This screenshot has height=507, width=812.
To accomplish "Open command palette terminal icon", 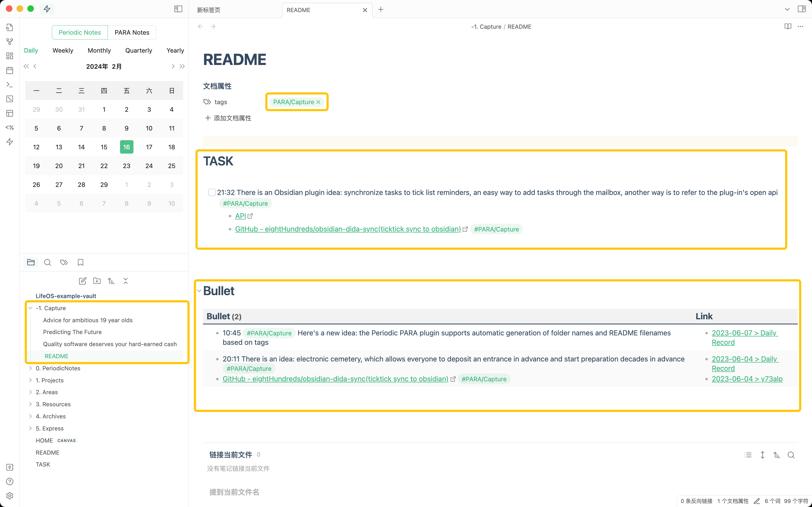I will coord(10,85).
